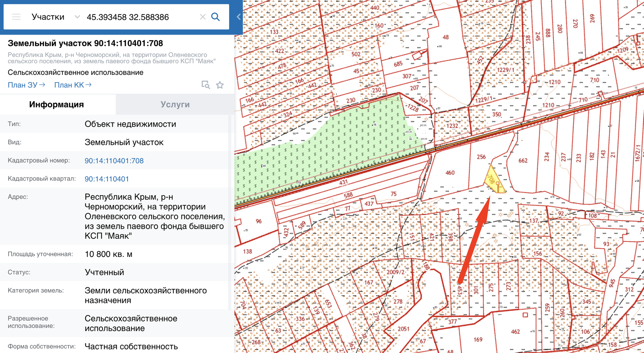Image resolution: width=644 pixels, height=353 pixels.
Task: Select parcel 462 on the map
Action: (x=515, y=332)
